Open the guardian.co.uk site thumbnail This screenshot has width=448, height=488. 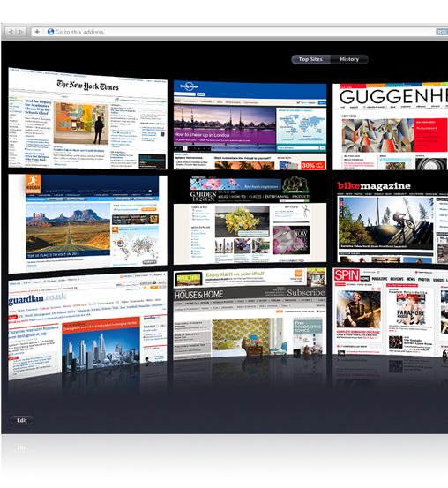tap(87, 326)
